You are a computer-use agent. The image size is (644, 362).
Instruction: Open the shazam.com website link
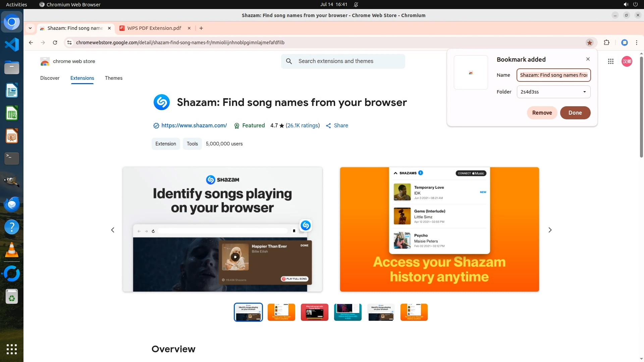194,125
